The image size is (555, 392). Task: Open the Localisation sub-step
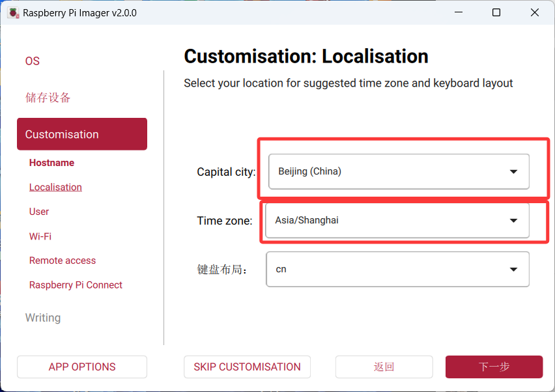coord(55,187)
